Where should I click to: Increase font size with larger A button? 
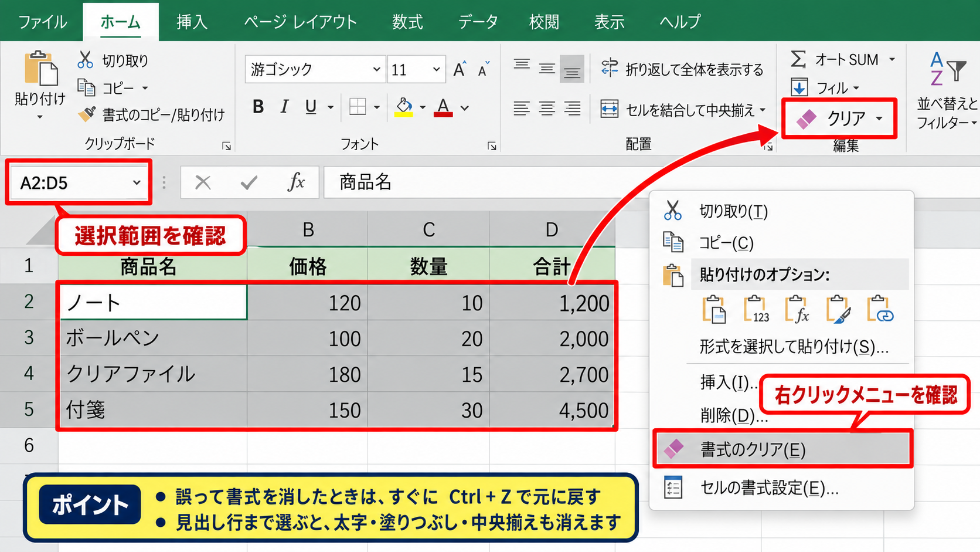pyautogui.click(x=460, y=69)
